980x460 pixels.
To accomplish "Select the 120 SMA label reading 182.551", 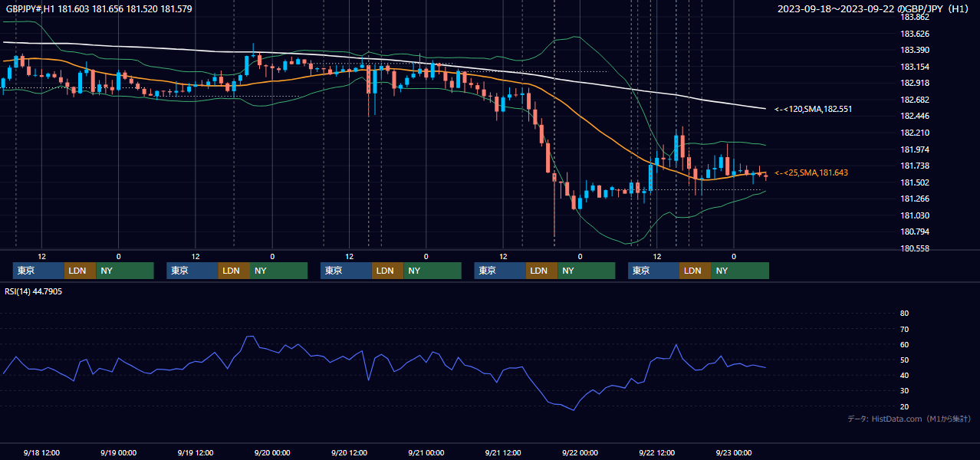I will click(x=813, y=110).
